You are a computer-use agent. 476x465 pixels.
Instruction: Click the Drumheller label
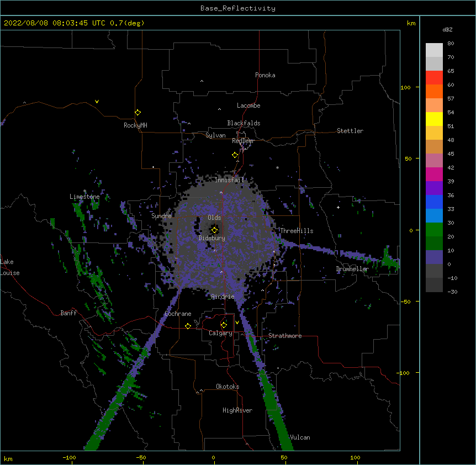(x=352, y=269)
